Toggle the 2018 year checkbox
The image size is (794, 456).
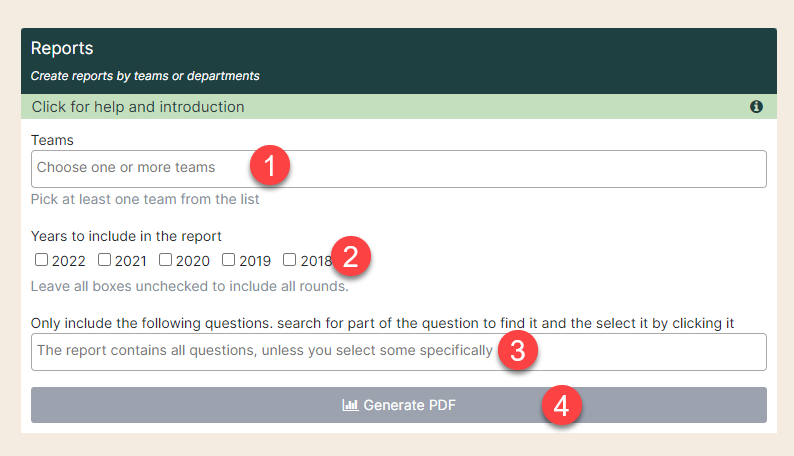(x=289, y=260)
